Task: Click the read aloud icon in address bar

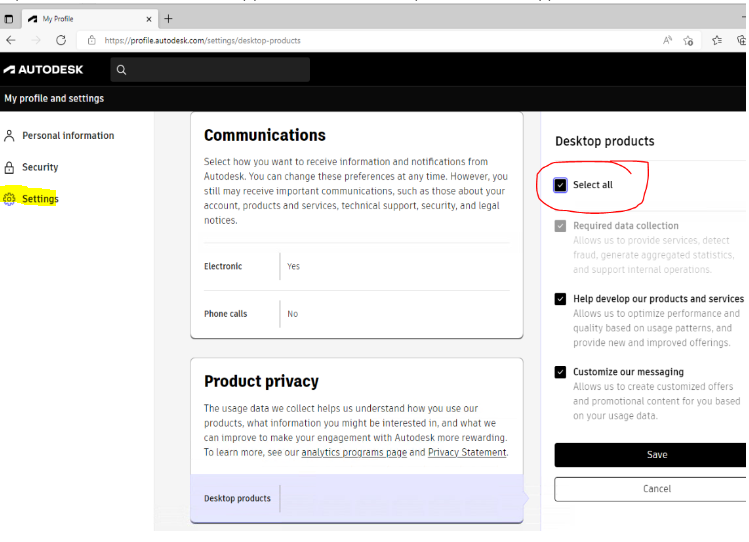Action: (667, 40)
